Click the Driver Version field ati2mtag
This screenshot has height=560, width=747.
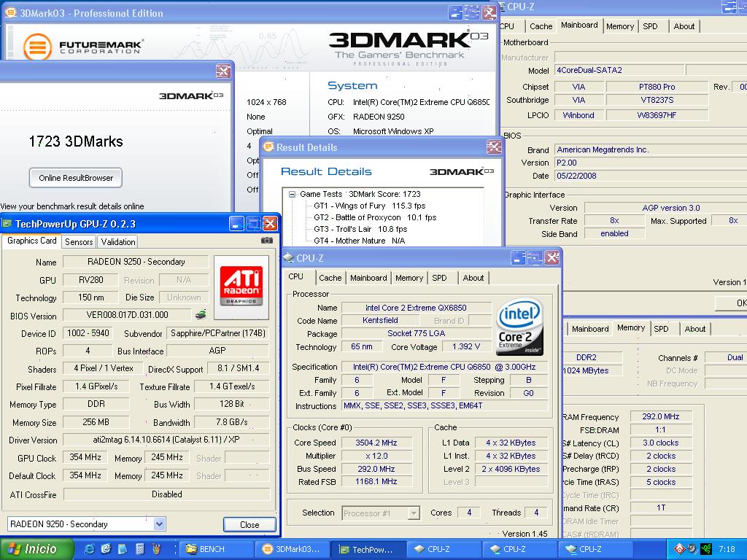coord(166,440)
